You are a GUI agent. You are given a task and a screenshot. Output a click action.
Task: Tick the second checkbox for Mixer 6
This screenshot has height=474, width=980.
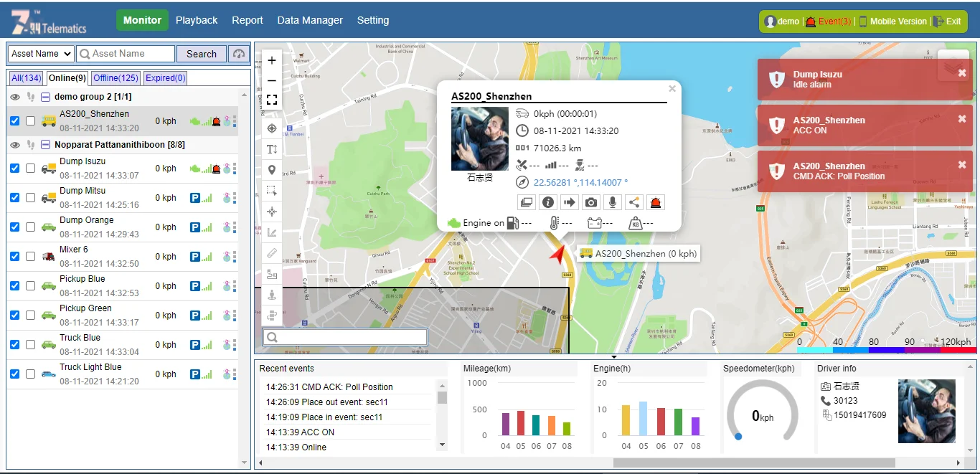click(30, 257)
